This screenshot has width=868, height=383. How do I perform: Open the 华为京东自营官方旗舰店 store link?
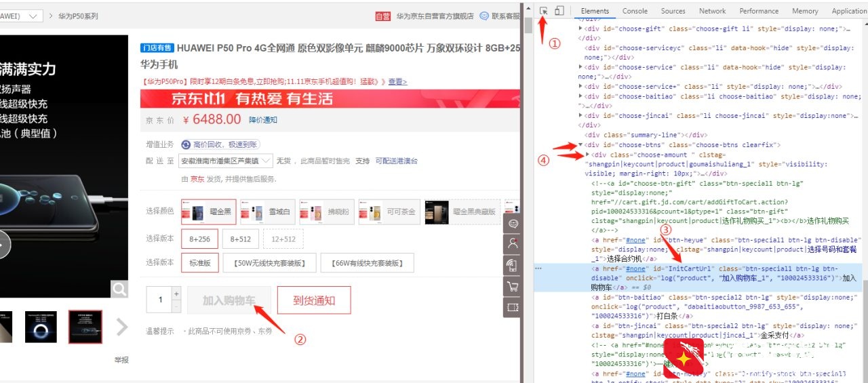click(435, 16)
